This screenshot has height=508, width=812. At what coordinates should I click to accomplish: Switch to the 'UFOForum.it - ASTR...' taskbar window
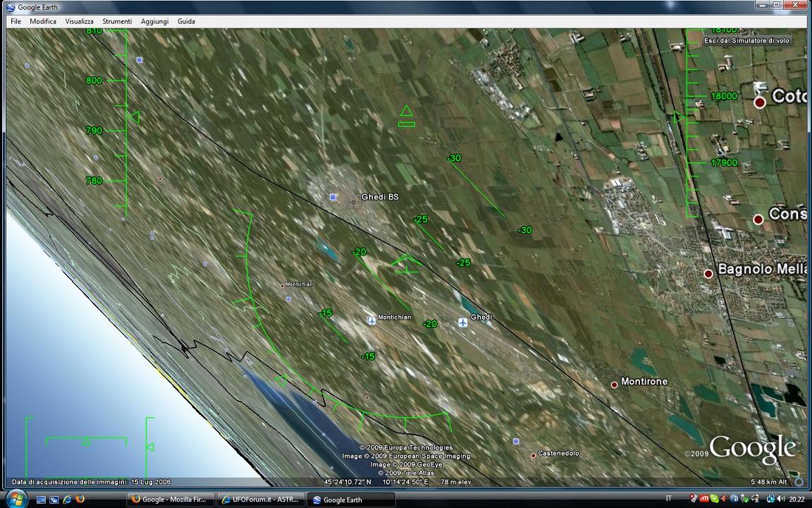[x=261, y=500]
